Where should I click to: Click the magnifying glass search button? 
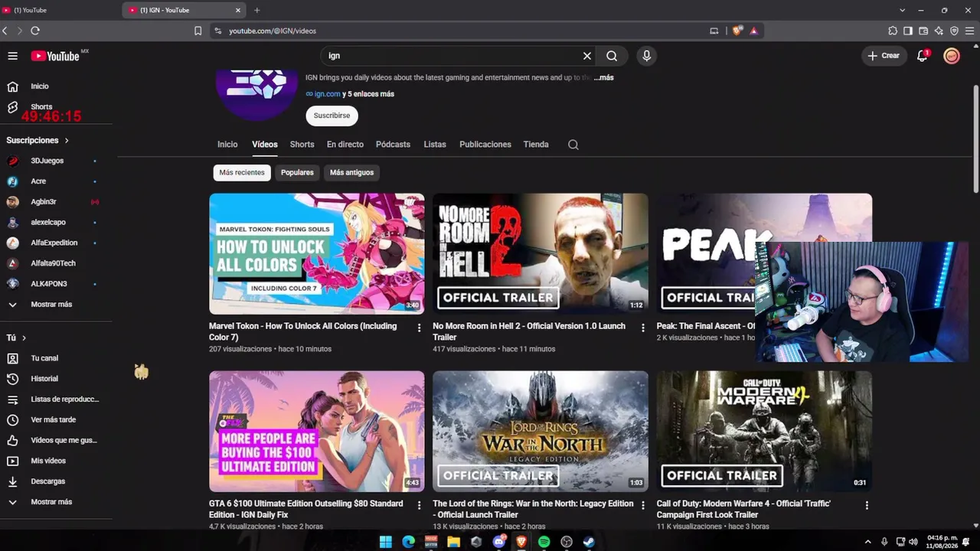(x=612, y=56)
